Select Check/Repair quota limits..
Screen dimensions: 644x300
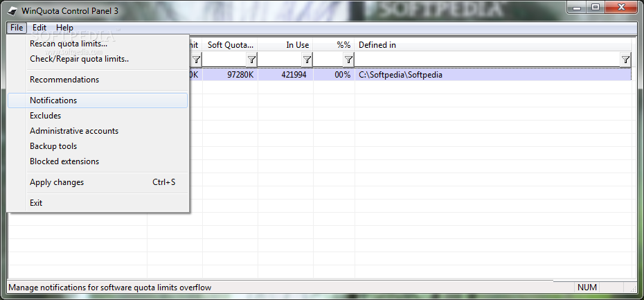[x=98, y=59]
